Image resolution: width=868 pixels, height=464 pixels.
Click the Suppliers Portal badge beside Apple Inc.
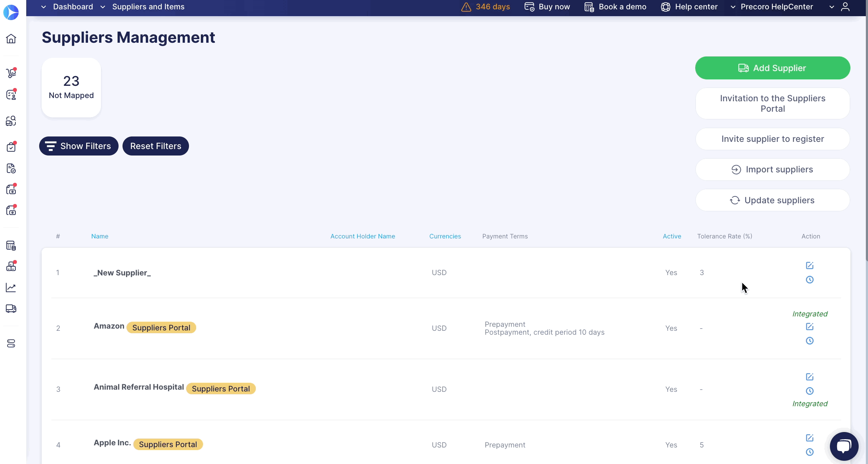(x=168, y=444)
